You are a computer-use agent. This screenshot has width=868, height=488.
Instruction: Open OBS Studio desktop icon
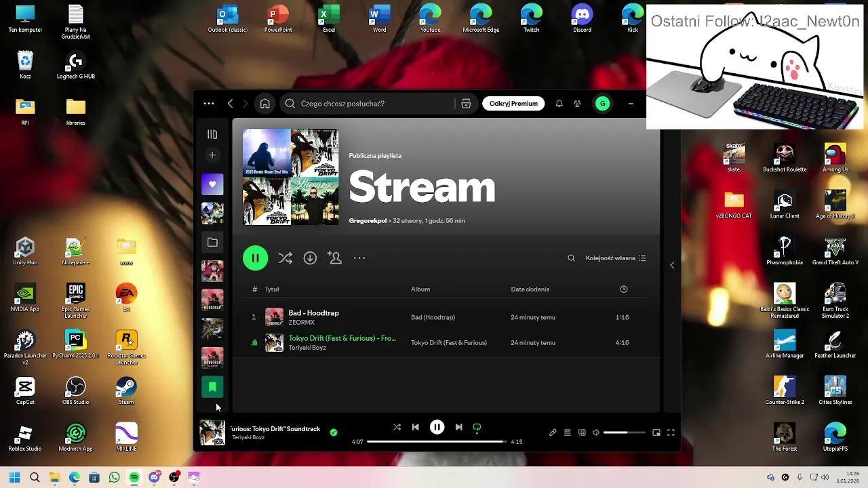tap(75, 391)
